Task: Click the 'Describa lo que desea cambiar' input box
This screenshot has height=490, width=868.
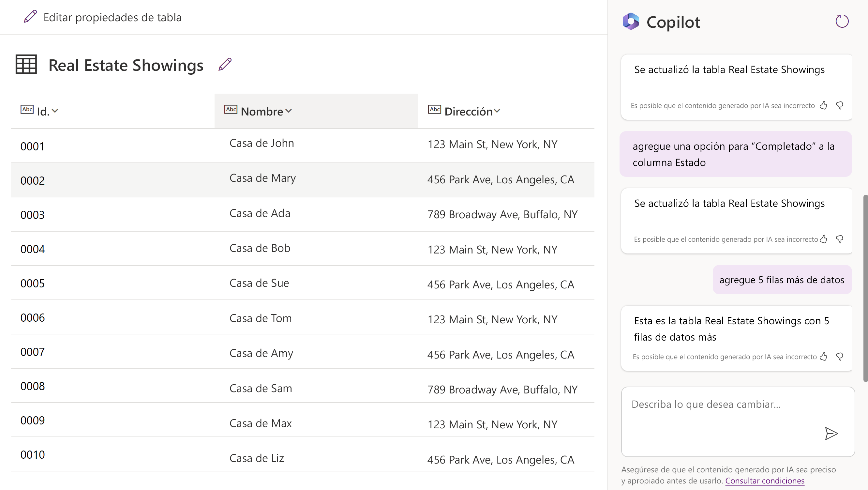Action: pos(738,421)
